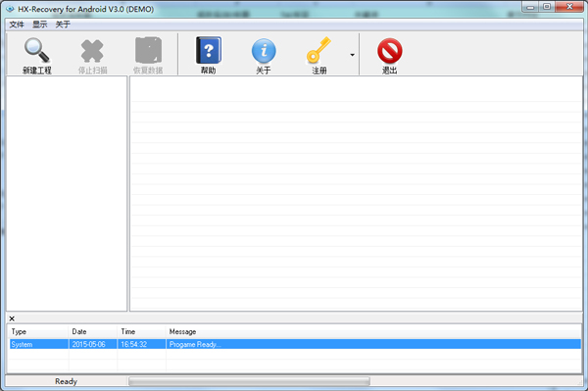Click the 新建工程 magnifier icon
Screen dimensions: 588x391
coord(37,51)
